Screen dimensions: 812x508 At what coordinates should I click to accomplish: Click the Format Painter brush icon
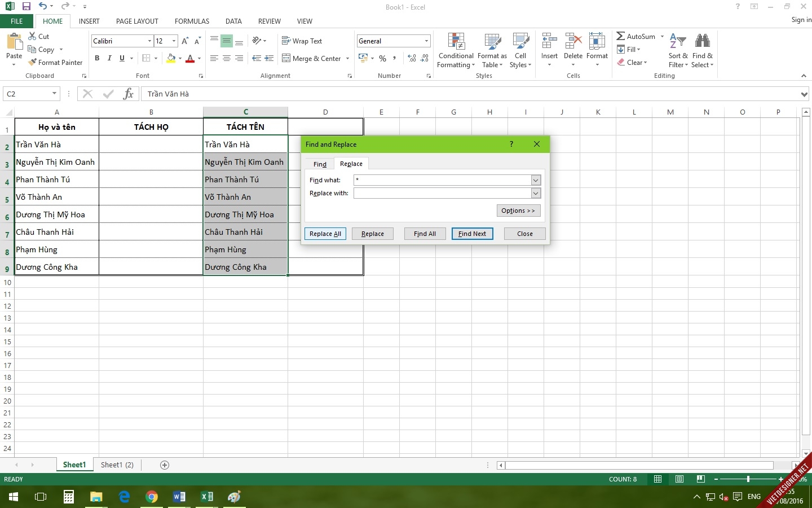(33, 63)
